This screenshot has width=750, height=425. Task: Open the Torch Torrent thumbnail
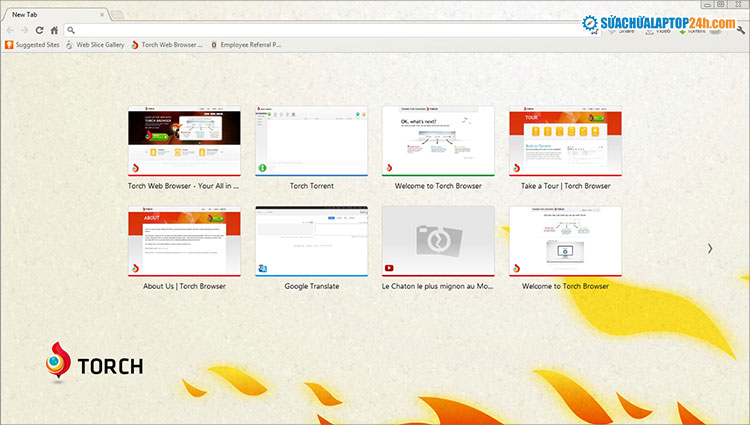311,141
